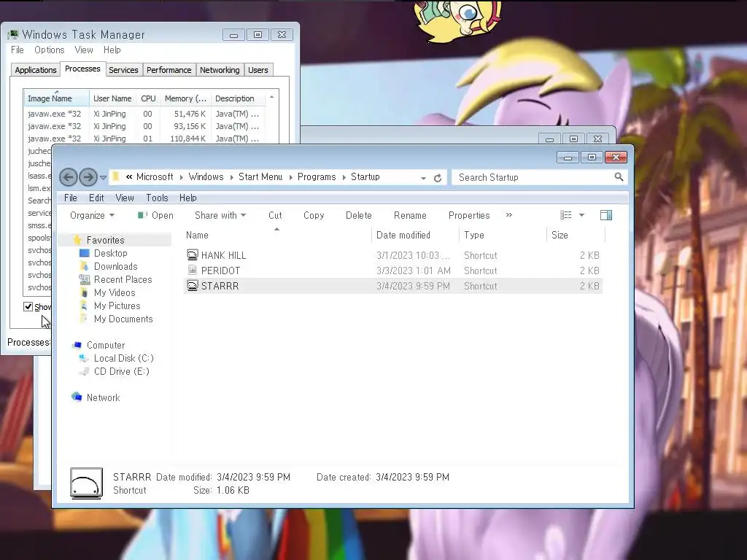Click the magnifier search icon
The height and width of the screenshot is (560, 747).
(619, 176)
